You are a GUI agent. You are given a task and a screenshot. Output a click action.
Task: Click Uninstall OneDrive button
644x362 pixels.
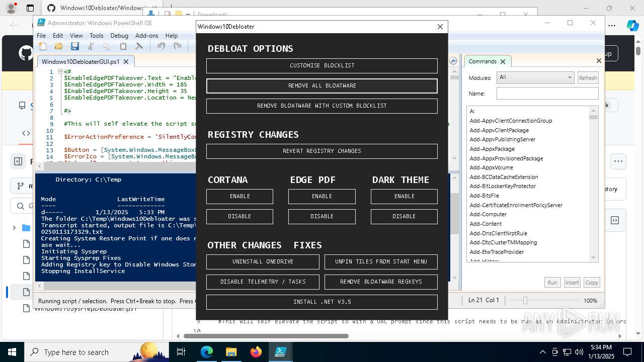coord(263,261)
